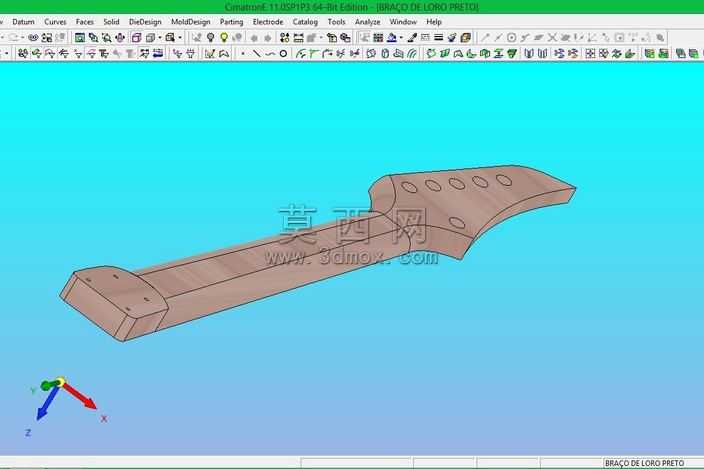This screenshot has height=469, width=704.
Task: Click the pan/rotate view icon
Action: point(120,38)
